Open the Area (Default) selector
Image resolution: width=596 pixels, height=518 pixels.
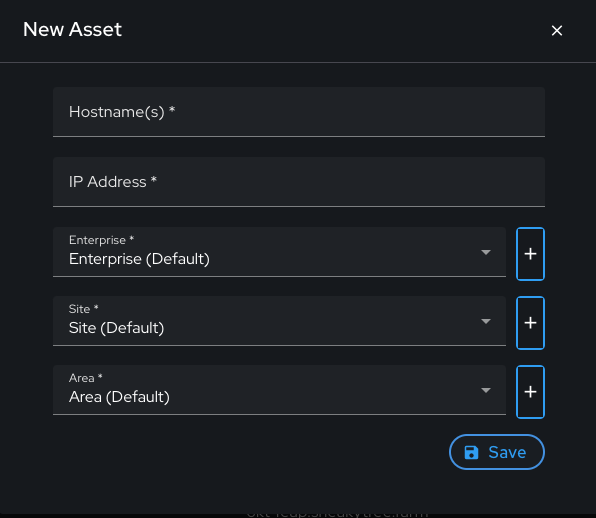point(279,390)
